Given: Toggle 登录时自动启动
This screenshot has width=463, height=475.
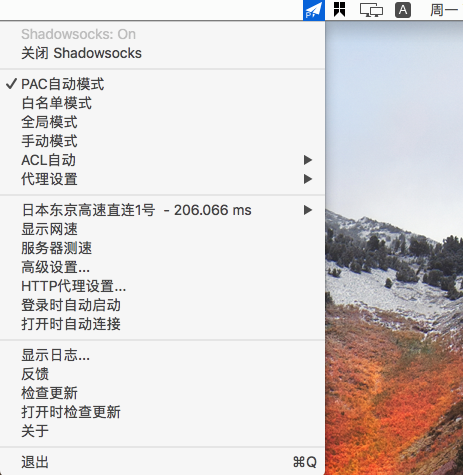Looking at the screenshot, I should click(x=162, y=305).
